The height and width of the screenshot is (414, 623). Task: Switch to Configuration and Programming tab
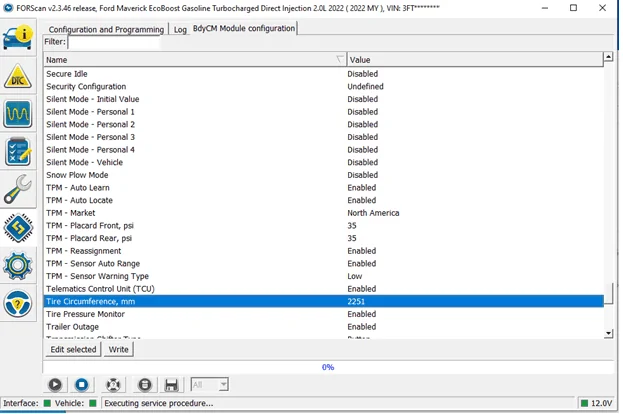point(106,29)
